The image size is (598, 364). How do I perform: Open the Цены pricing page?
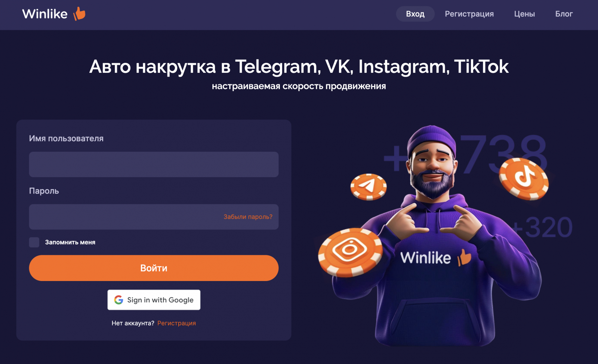pos(524,14)
